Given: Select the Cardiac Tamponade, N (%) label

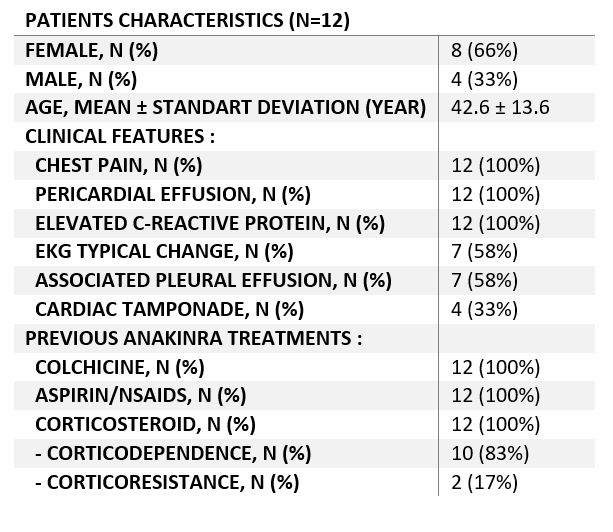Looking at the screenshot, I should (170, 309).
